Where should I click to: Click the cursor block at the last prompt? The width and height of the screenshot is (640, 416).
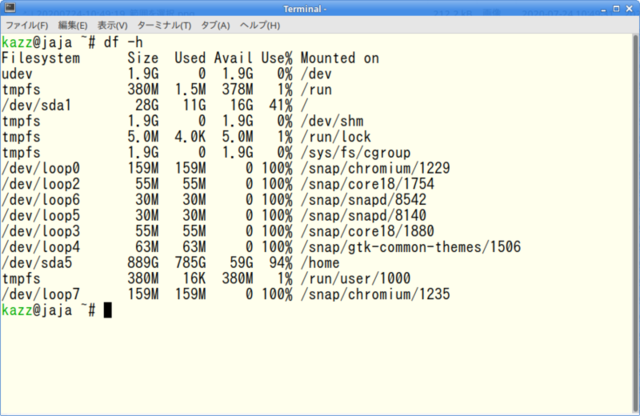107,310
